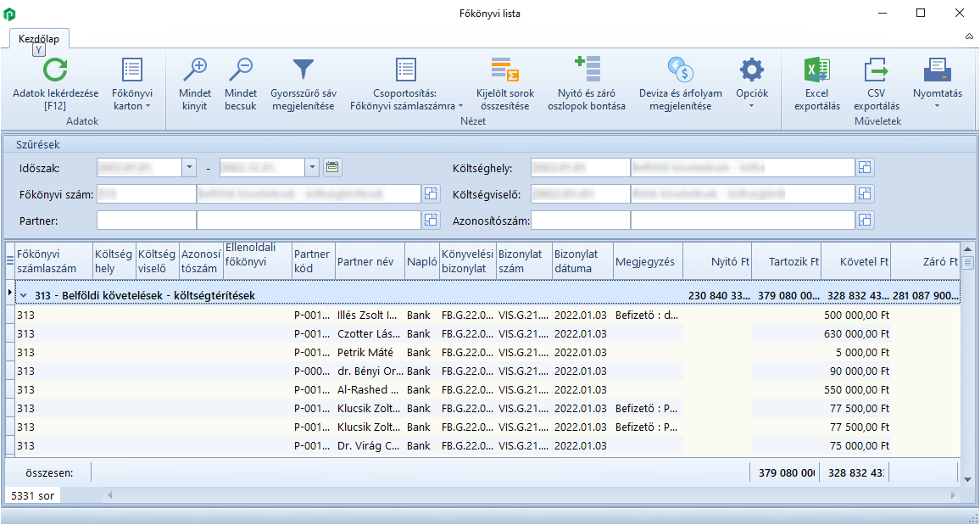Screen dimensions: 980x525
Task: Open the calendar picker beside Időszak
Action: (x=333, y=167)
